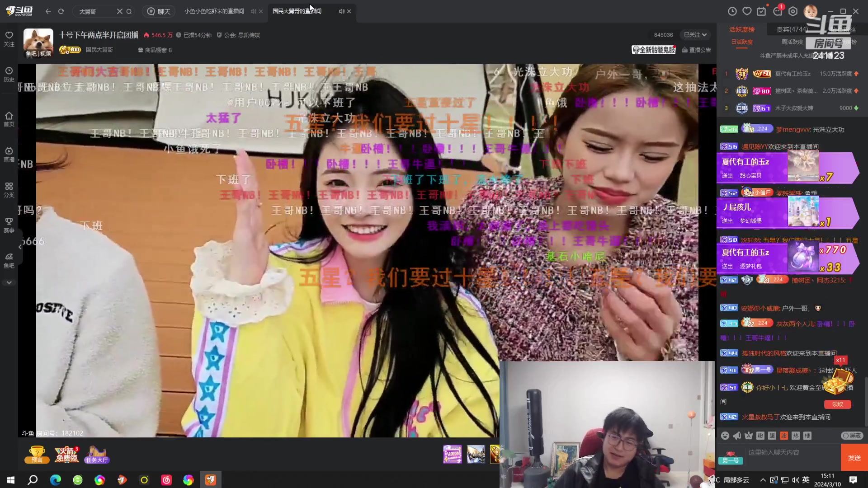Send chat with the 发送 button
The width and height of the screenshot is (868, 488).
(854, 458)
